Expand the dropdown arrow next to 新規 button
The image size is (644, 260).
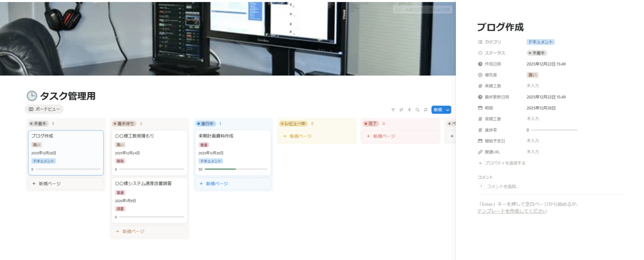pos(448,110)
